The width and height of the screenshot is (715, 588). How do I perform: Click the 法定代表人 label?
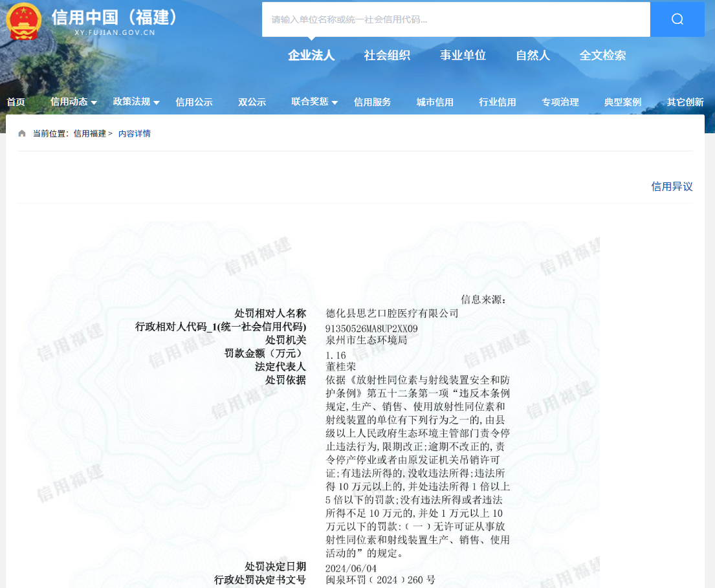280,367
